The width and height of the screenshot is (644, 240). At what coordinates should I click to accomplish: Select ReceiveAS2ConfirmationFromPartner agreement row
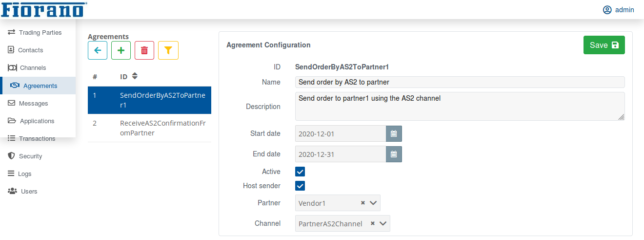(x=149, y=128)
